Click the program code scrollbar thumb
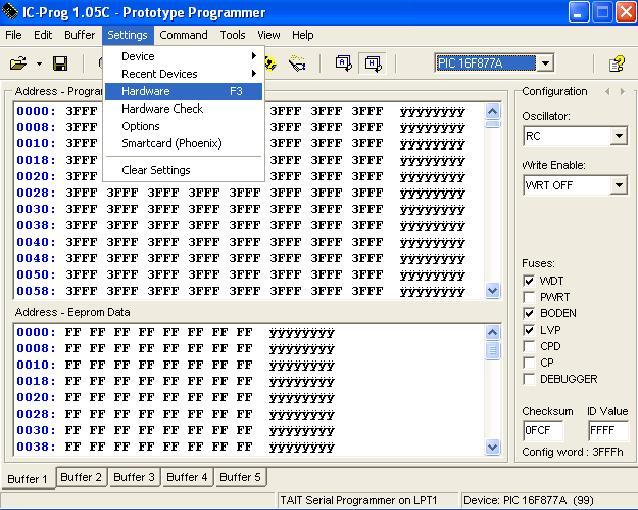This screenshot has height=510, width=638. 492,124
